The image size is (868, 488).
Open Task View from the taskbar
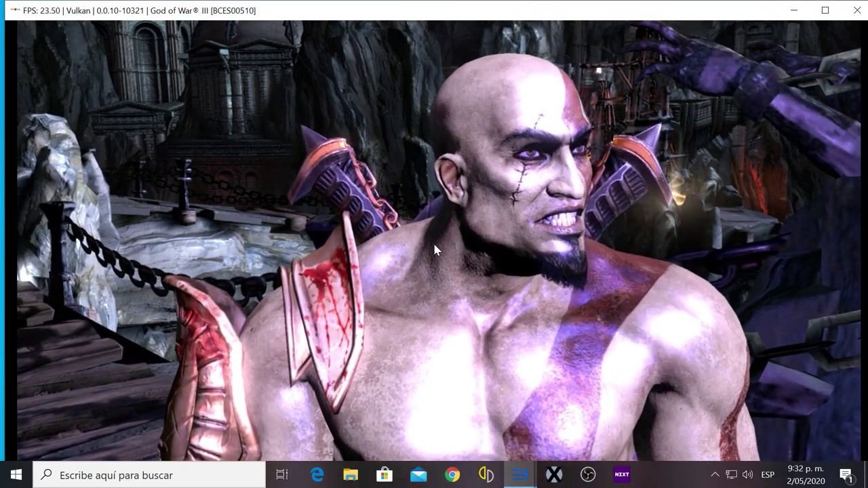[x=282, y=474]
